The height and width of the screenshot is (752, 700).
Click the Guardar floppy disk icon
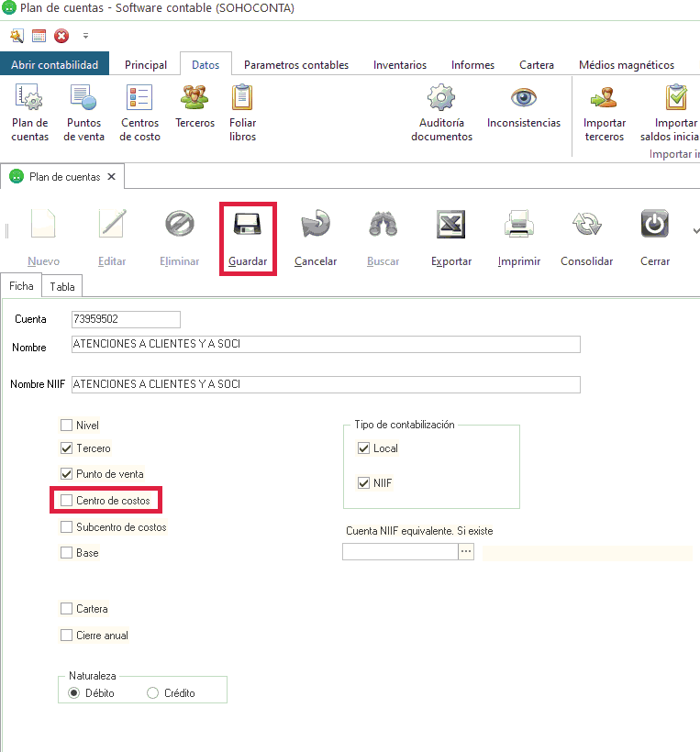point(247,225)
